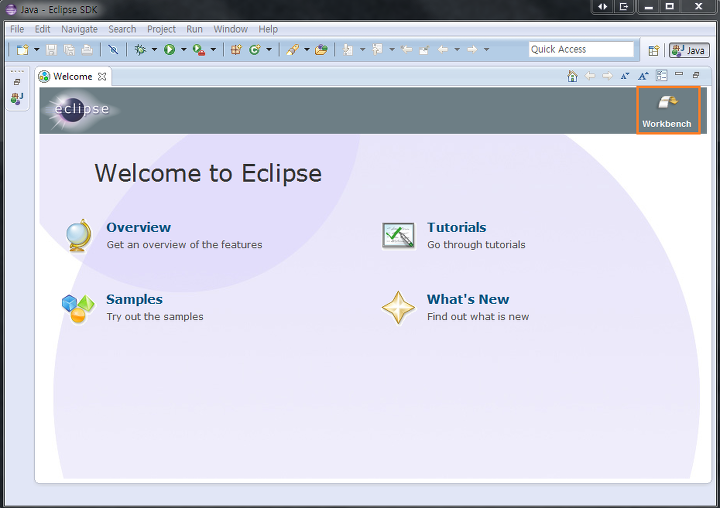This screenshot has width=720, height=508.
Task: Select the Java perspective button
Action: coord(689,50)
